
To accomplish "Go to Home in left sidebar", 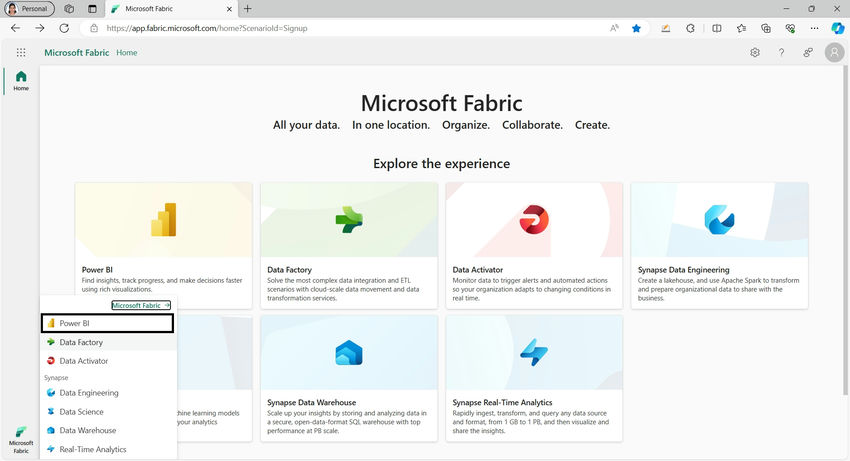I will 21,81.
